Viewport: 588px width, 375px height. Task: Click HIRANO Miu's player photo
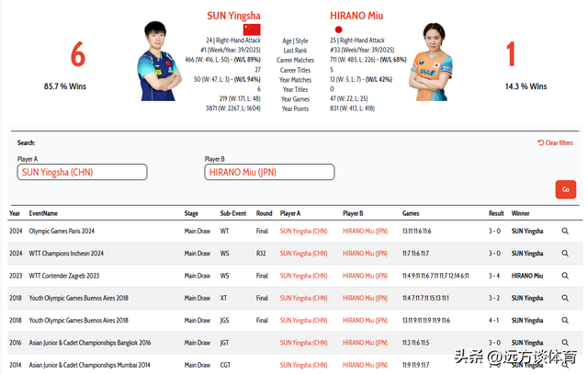(431, 62)
